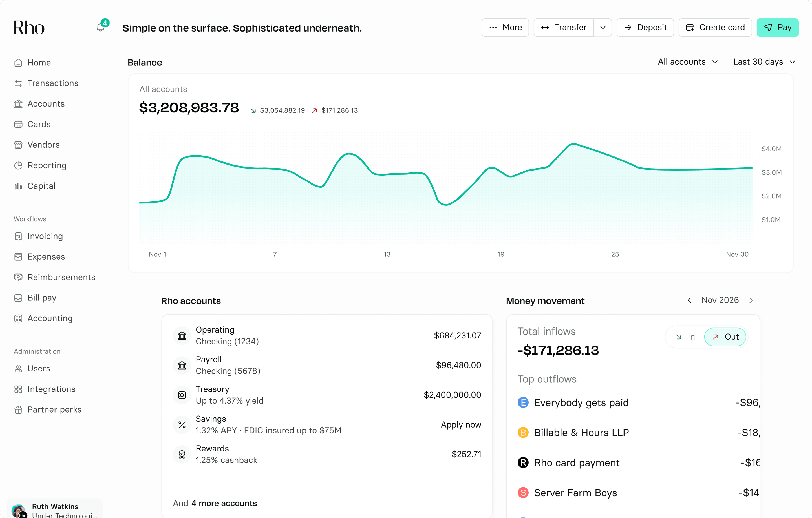
Task: Click the Operating Checking bank icon
Action: coord(182,336)
